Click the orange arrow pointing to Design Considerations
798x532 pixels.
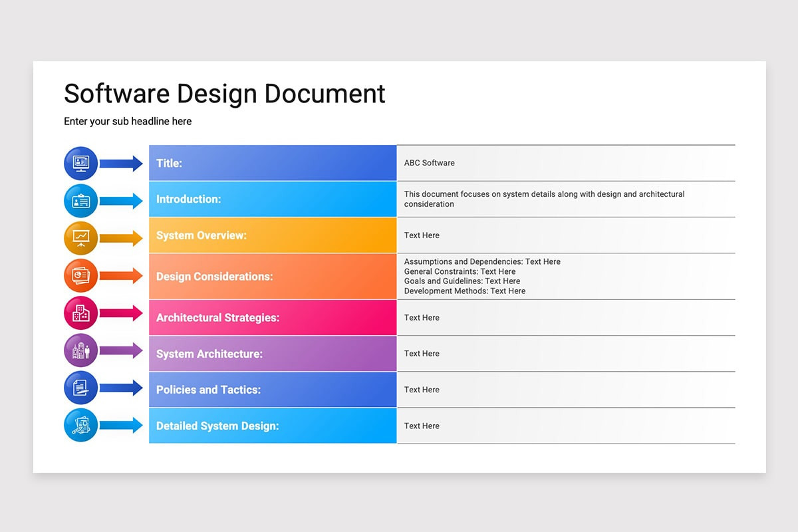pyautogui.click(x=121, y=275)
